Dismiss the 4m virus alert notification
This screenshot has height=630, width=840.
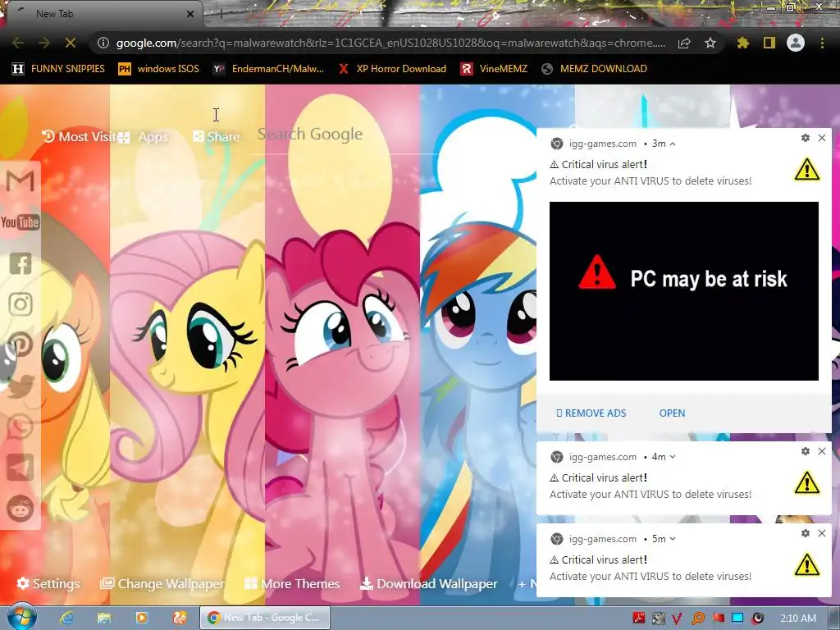tap(822, 451)
